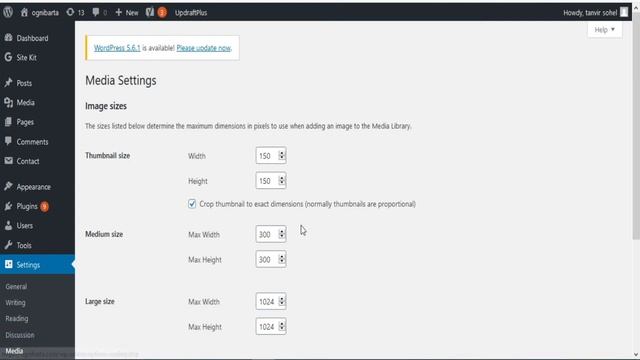The height and width of the screenshot is (360, 640).
Task: Click the Posts pushpin icon
Action: 8,82
